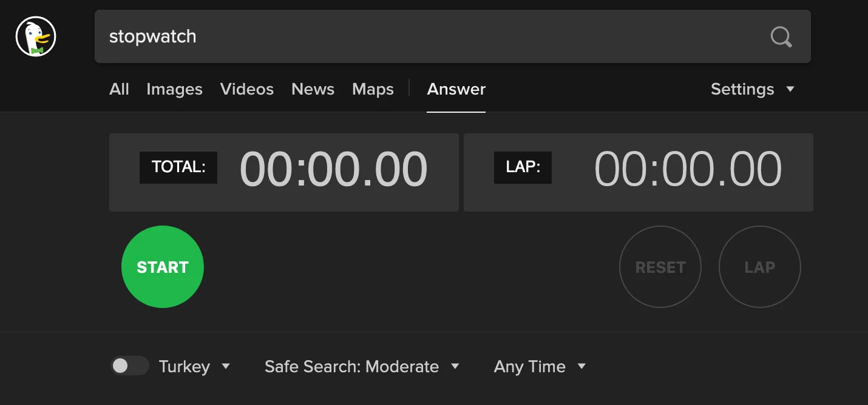Toggle the region switch on

[129, 366]
